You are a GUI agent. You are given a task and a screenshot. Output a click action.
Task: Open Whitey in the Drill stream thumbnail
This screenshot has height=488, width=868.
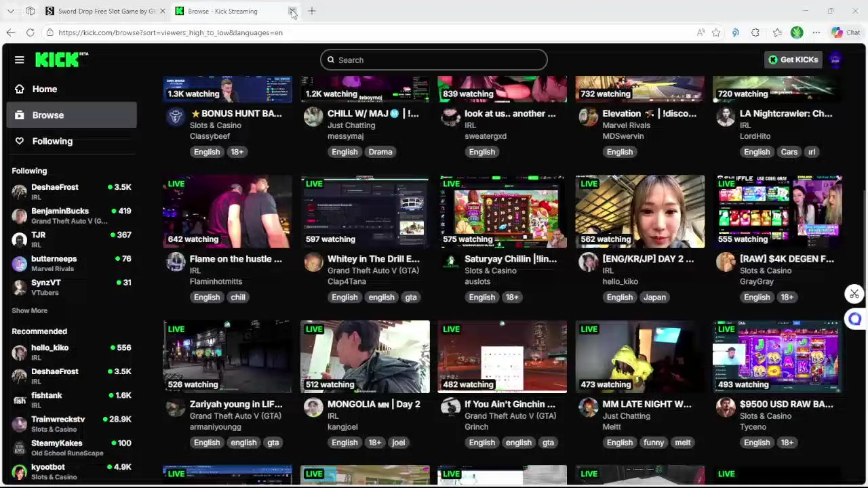coord(365,211)
